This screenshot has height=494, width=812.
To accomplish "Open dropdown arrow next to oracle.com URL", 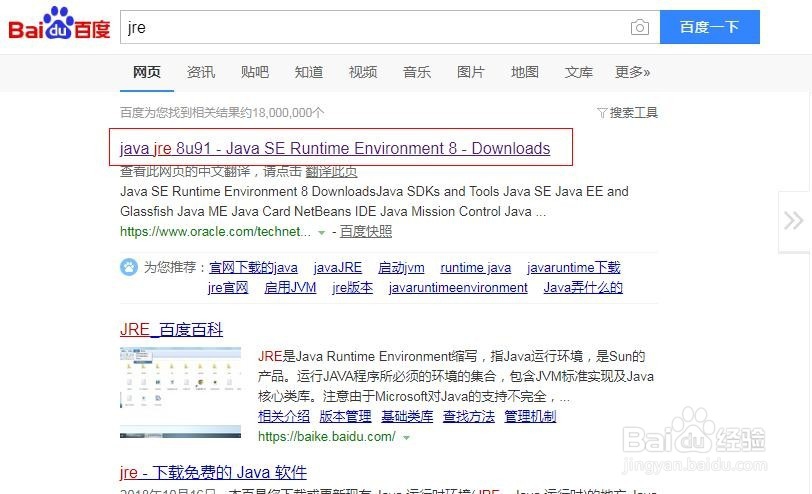I will 322,233.
